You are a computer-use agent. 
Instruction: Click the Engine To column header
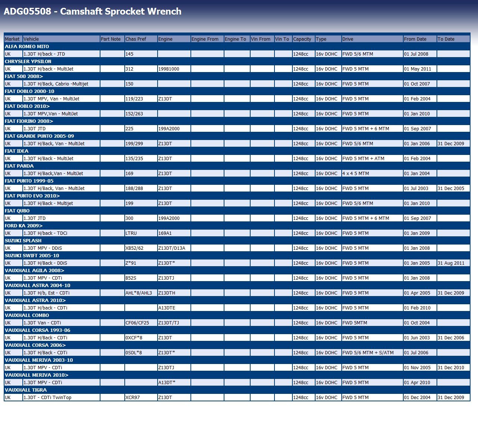pos(237,39)
